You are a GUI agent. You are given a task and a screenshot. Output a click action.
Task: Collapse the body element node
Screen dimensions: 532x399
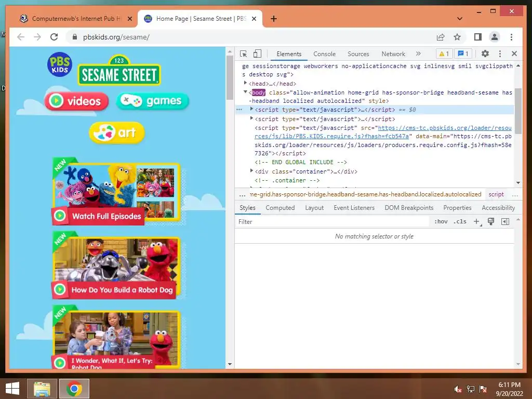245,92
